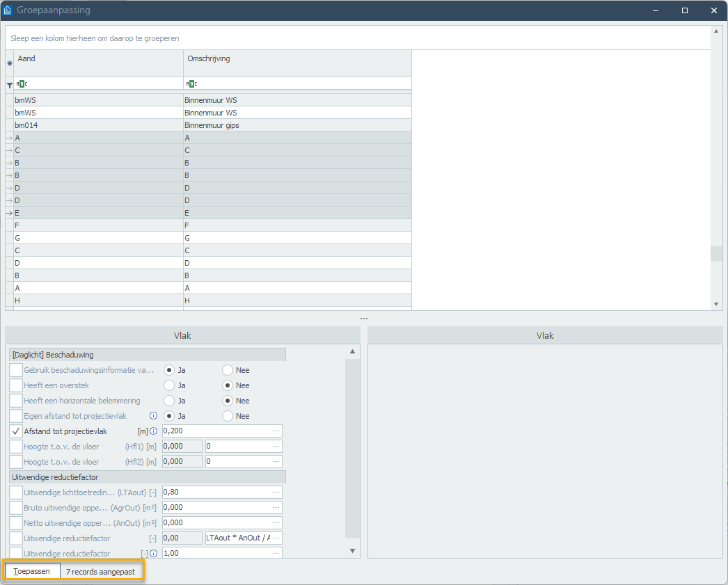Select Ja for Heeft een horizontale belemmering
Screen dimensions: 728x585
(x=169, y=401)
